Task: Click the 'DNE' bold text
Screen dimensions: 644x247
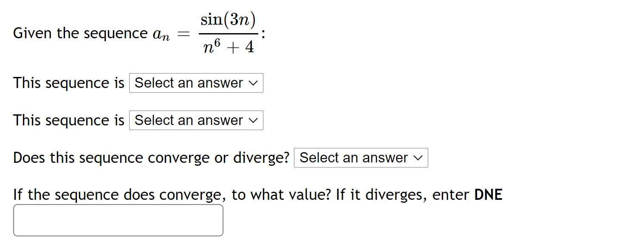Action: click(x=487, y=195)
